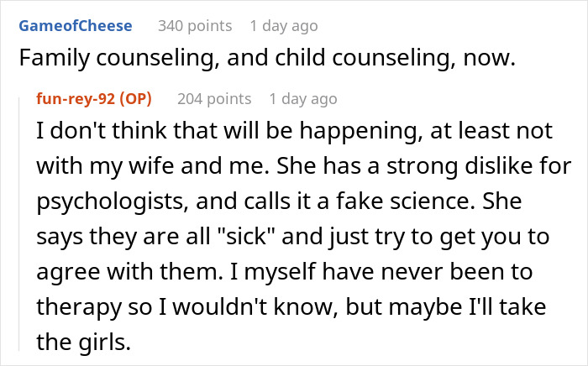Click the 204 points score

pos(214,99)
